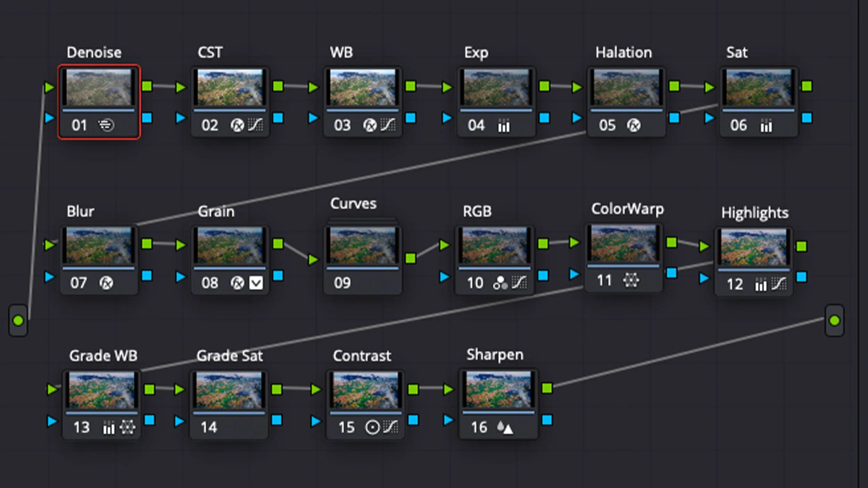
Task: Click the Highlights node label text
Action: pos(755,213)
